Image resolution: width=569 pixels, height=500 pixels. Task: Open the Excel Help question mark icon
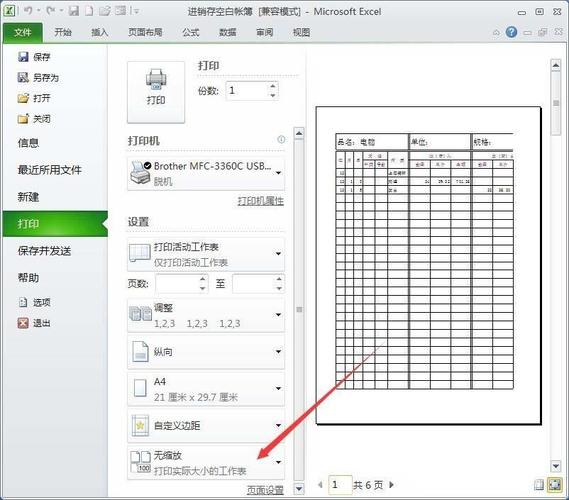(511, 32)
